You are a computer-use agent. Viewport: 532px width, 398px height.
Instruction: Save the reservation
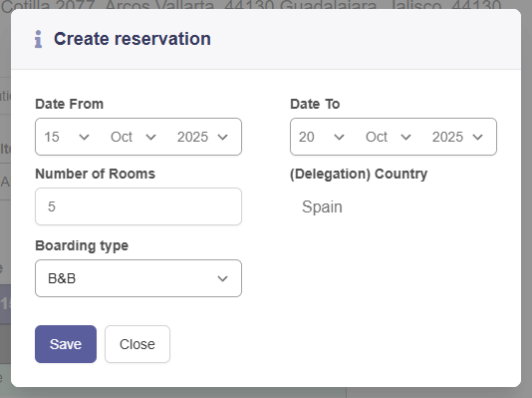point(66,344)
